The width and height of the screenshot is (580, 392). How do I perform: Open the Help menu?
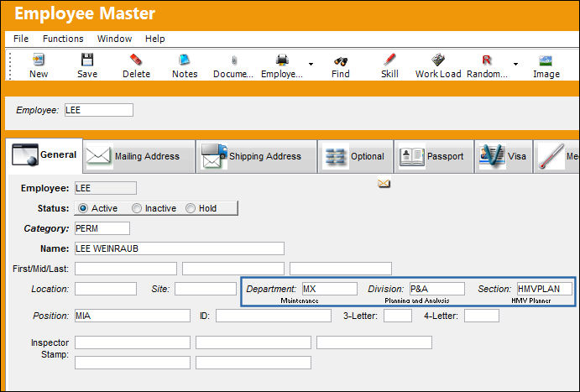(154, 39)
